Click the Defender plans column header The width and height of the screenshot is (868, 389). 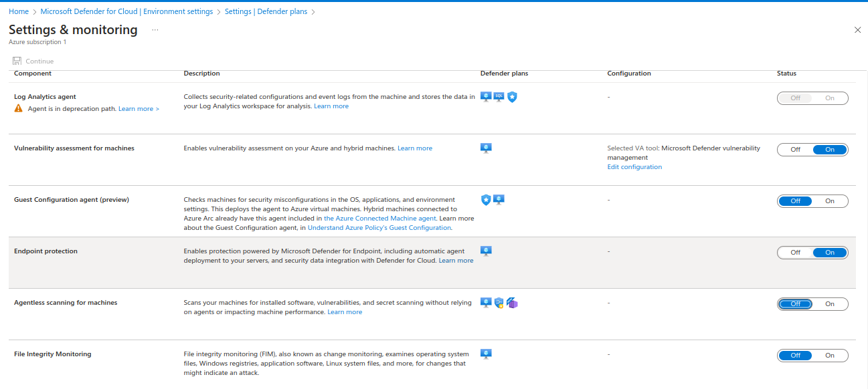(x=504, y=74)
